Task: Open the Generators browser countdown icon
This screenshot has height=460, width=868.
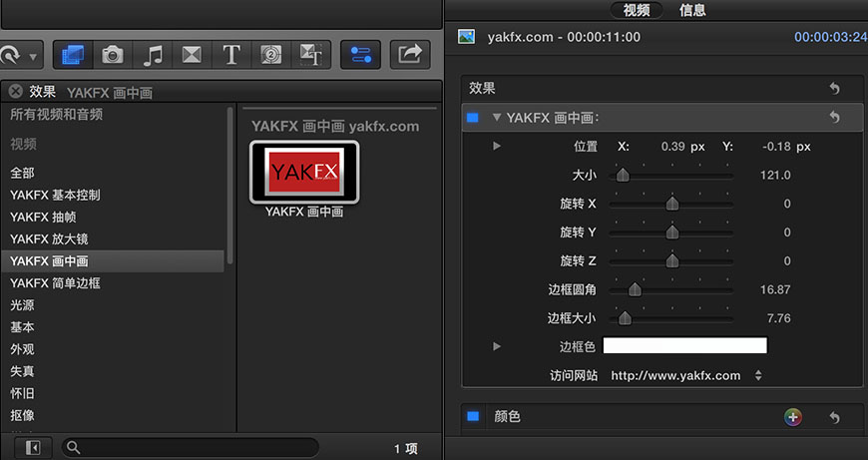Action: [x=270, y=55]
